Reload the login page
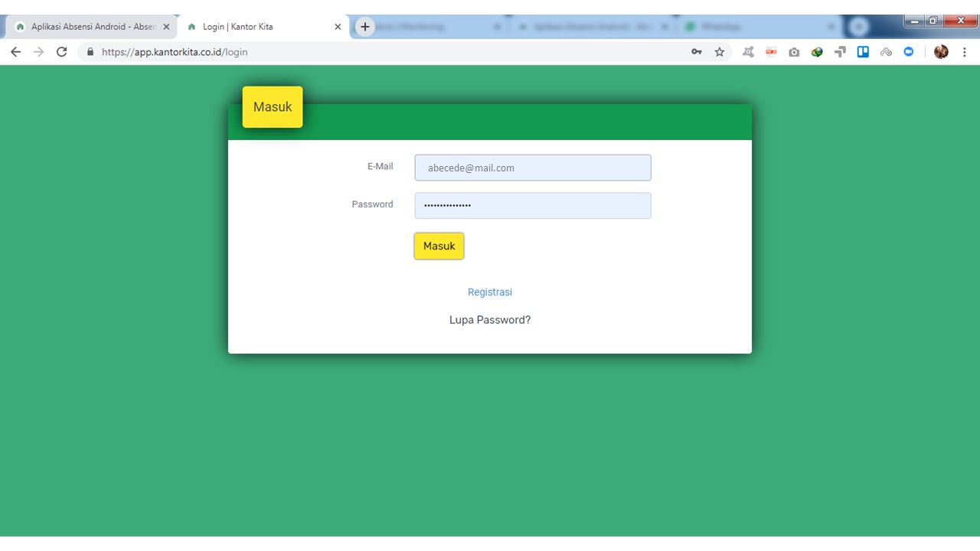 pos(61,52)
